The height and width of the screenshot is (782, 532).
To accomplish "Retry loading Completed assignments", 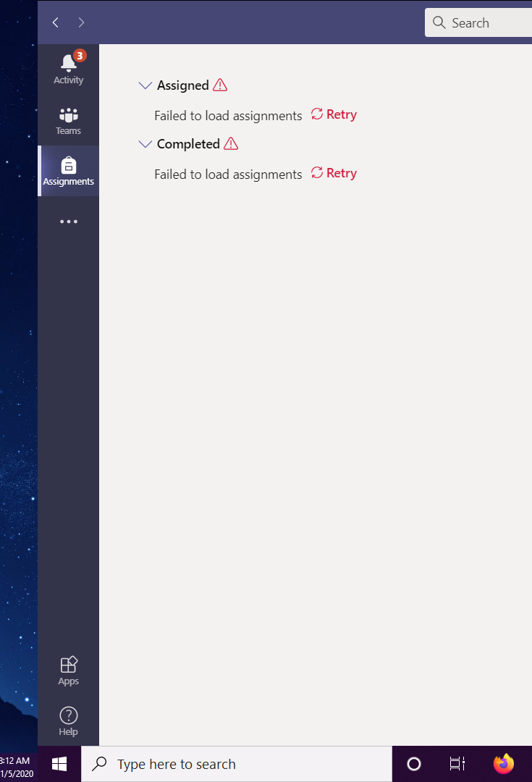I will click(x=334, y=173).
